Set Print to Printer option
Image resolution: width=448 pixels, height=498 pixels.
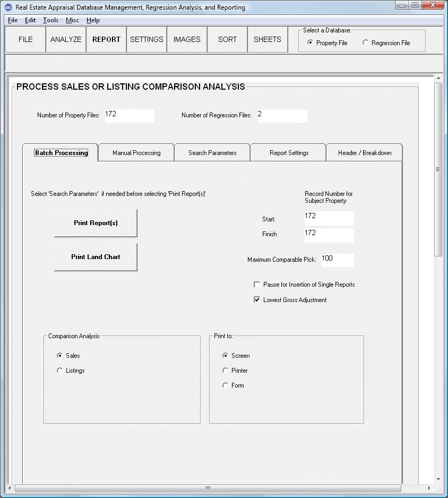click(226, 371)
